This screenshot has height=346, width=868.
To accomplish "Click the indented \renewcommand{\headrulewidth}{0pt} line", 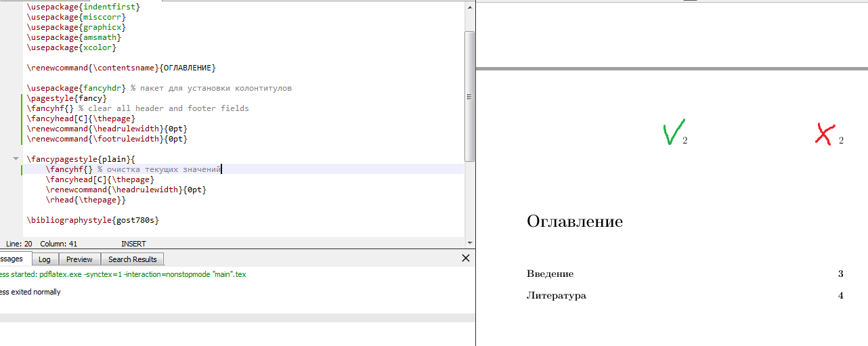I will pyautogui.click(x=126, y=190).
